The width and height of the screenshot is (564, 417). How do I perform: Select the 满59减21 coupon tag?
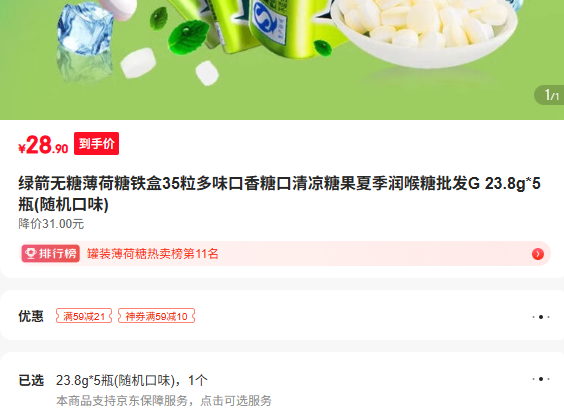coord(84,316)
